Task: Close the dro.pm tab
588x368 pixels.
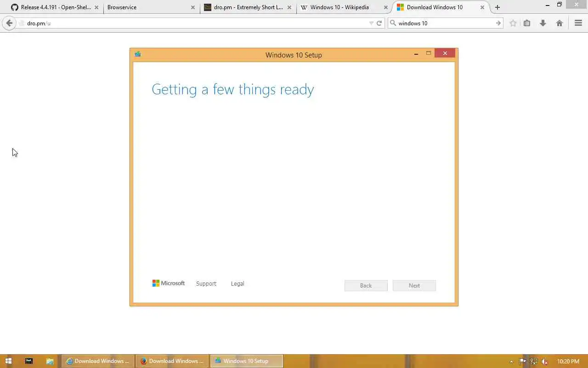Action: pos(289,7)
